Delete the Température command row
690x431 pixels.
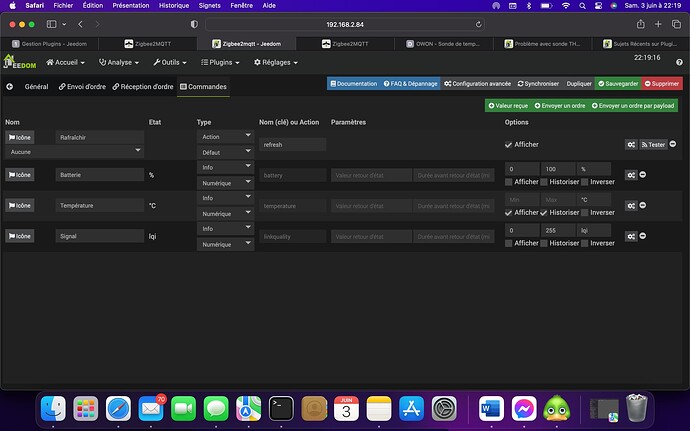pyautogui.click(x=645, y=206)
